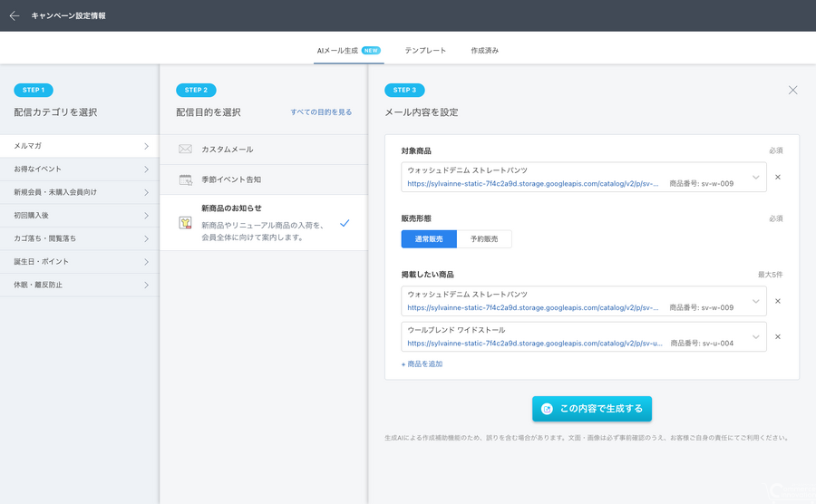Click the 掲載したい商品 section heading

(x=427, y=274)
